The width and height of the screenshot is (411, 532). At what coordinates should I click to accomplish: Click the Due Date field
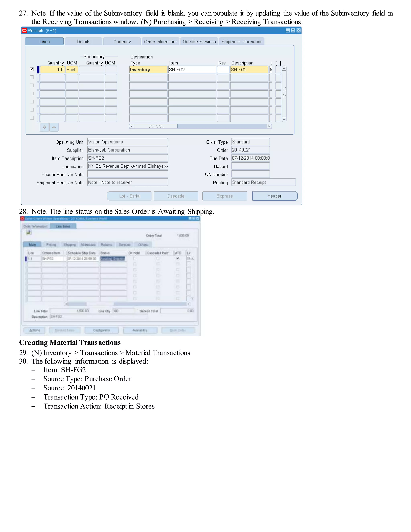pos(250,158)
